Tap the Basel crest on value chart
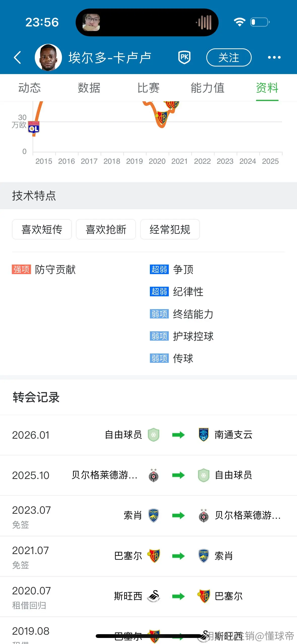This screenshot has height=644, width=297. [x=162, y=117]
